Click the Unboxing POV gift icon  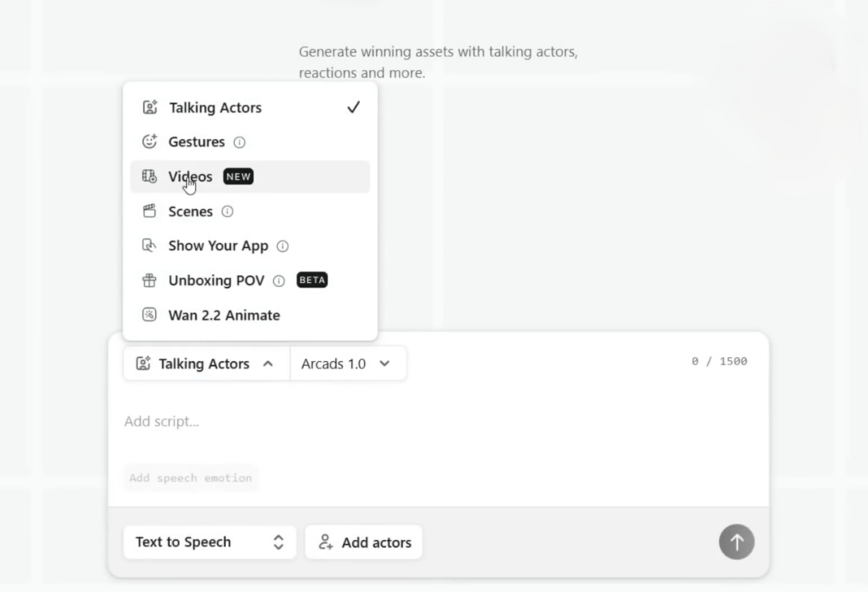(149, 281)
